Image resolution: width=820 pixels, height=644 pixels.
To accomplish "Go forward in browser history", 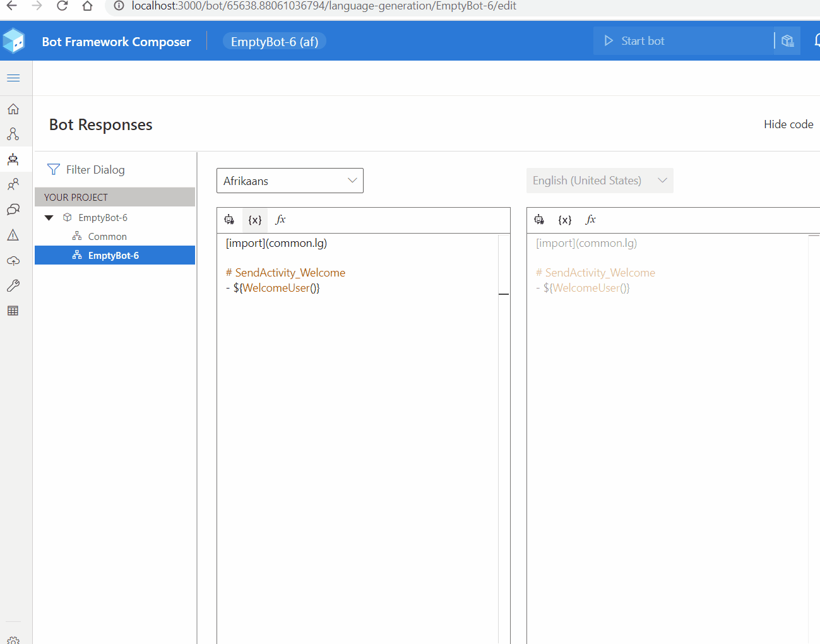I will 37,6.
